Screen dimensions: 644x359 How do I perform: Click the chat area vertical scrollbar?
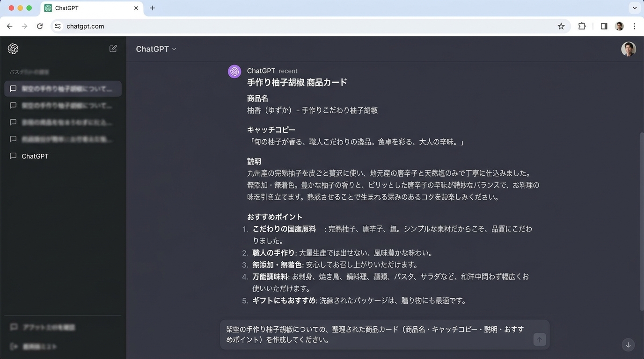point(641,220)
